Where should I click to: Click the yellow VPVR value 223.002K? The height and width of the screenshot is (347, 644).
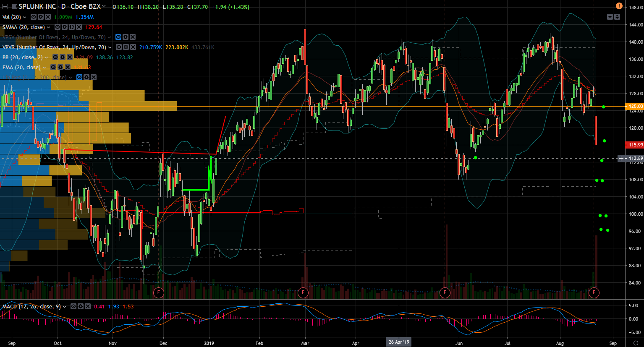tap(177, 47)
